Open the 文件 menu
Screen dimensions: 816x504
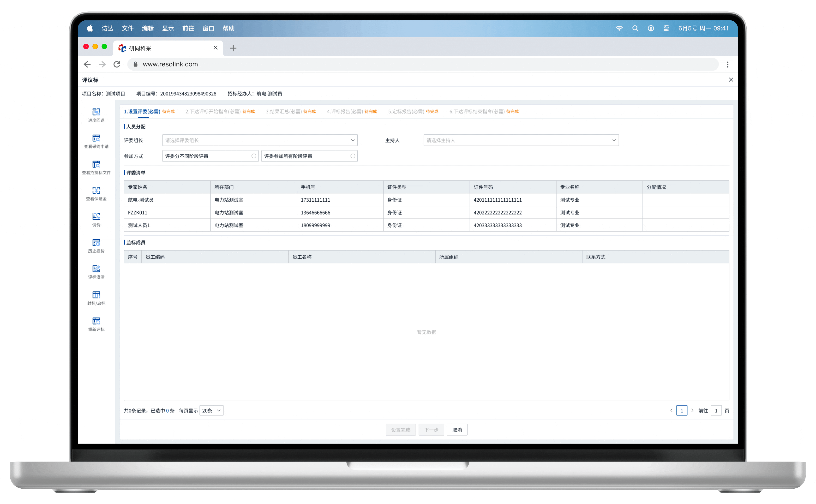[127, 28]
